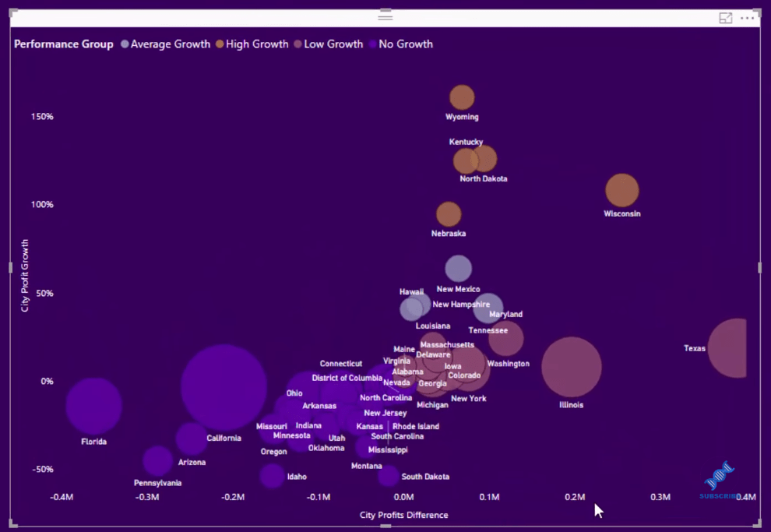Open the More options ellipsis menu
The width and height of the screenshot is (771, 532).
tap(747, 18)
